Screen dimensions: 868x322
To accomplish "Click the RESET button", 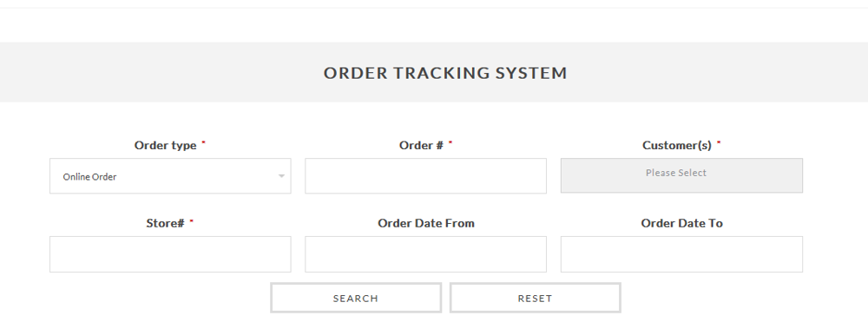I will pyautogui.click(x=535, y=299).
